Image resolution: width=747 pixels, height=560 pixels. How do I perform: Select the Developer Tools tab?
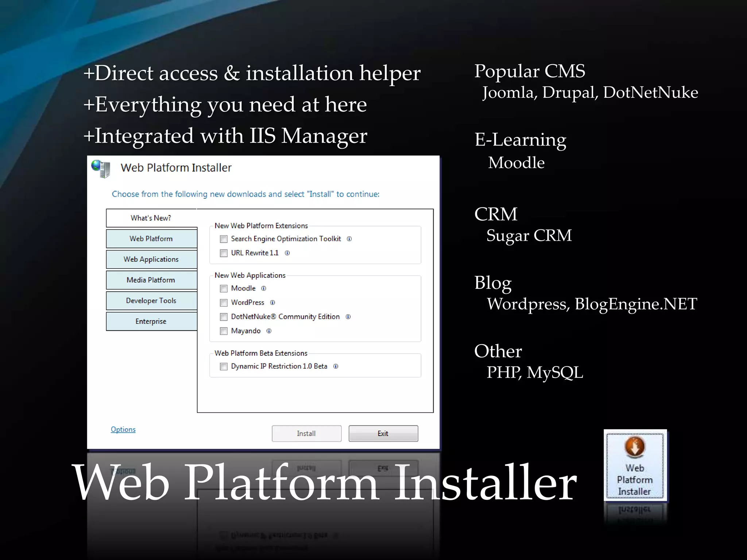(151, 301)
